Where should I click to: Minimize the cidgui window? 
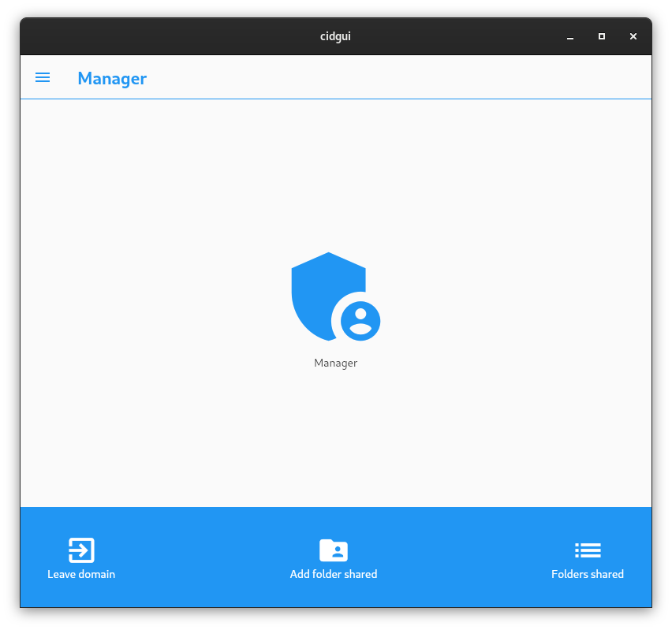point(570,37)
